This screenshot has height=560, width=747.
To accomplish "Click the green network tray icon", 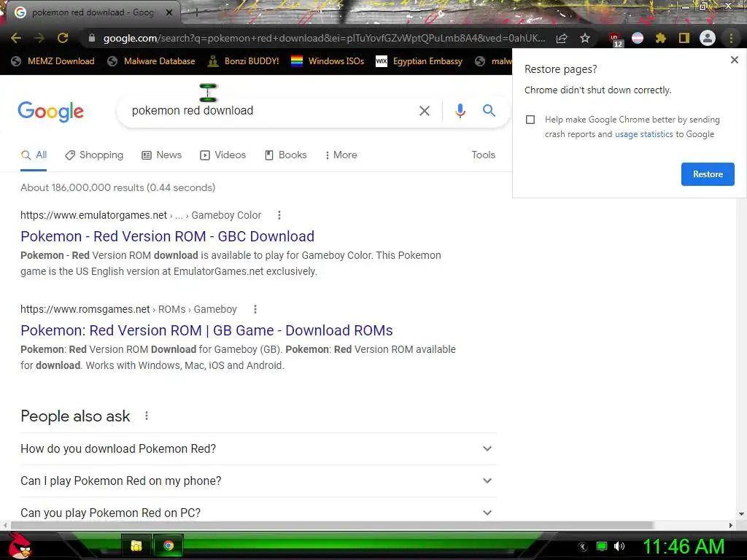I will tap(602, 546).
